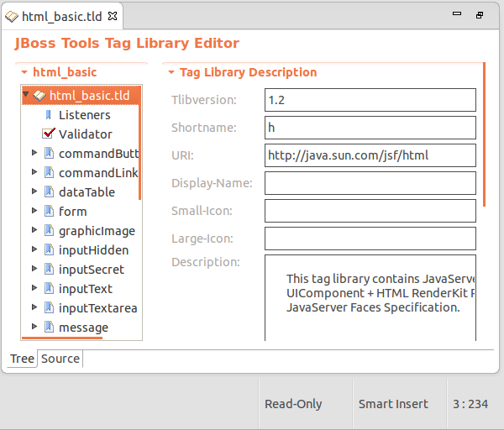Screen dimensions: 504x430
Task: Click Smart Insert in the status bar
Action: click(393, 404)
